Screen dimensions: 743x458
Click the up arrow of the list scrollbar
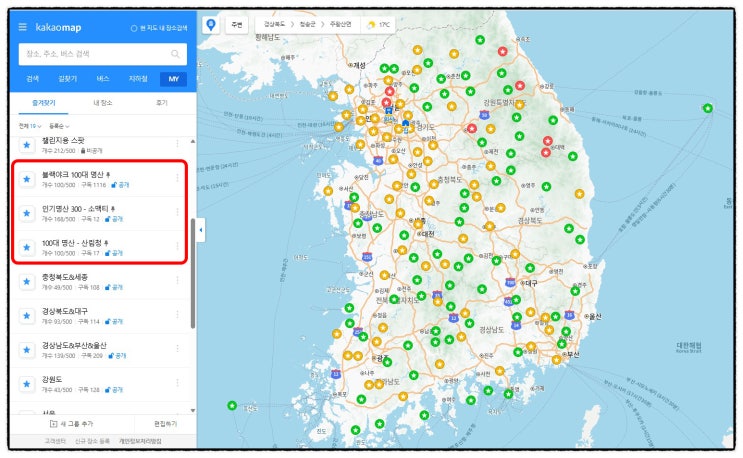coord(193,141)
